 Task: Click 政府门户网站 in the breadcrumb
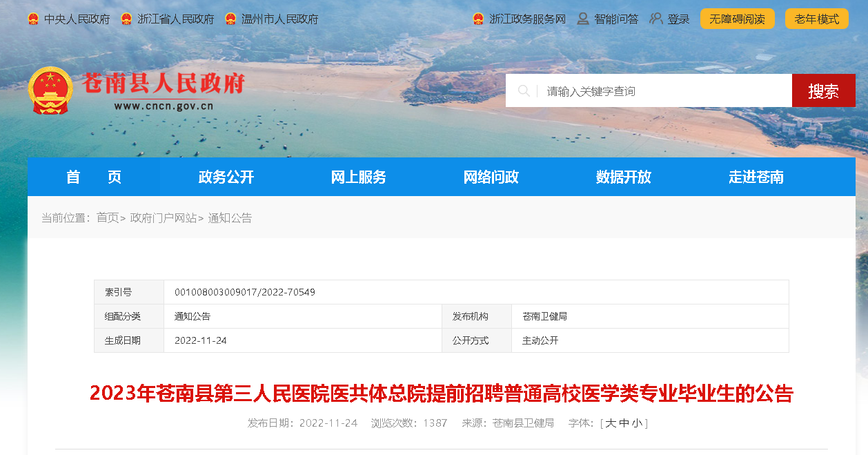[164, 218]
